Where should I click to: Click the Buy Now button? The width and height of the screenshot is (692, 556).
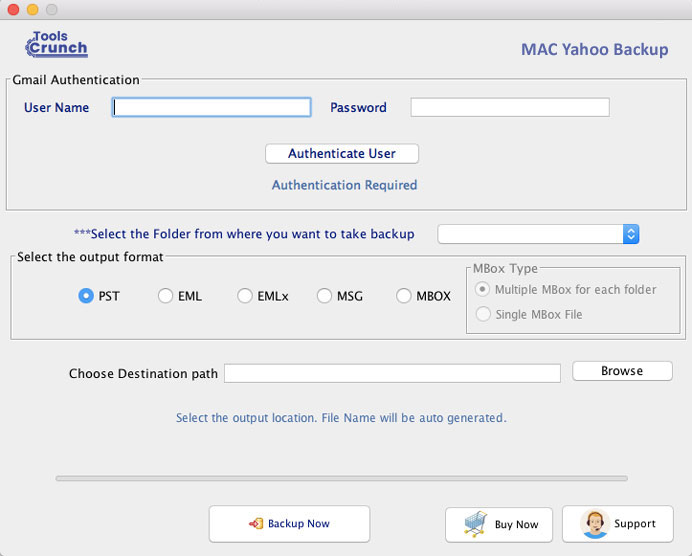click(x=499, y=524)
